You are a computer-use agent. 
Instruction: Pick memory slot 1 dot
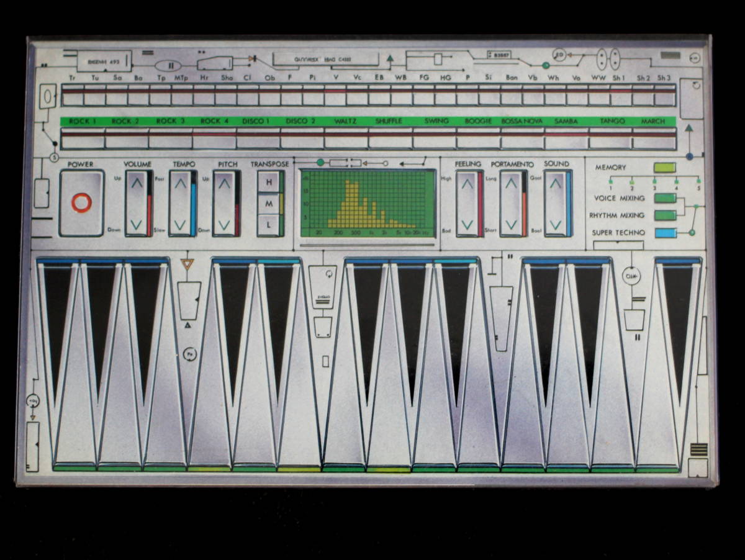pyautogui.click(x=610, y=181)
